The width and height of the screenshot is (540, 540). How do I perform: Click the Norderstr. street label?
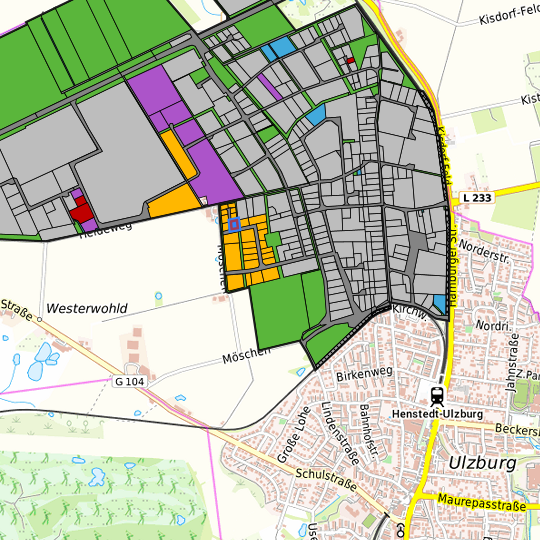484,252
